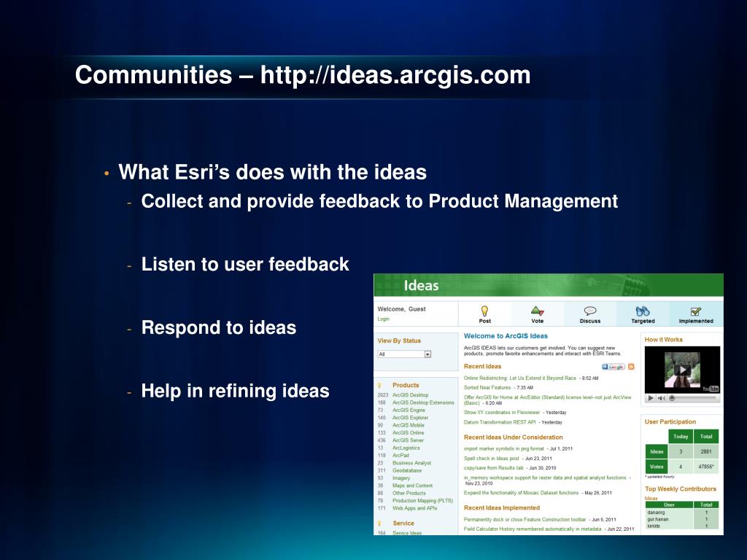Screen dimensions: 747x560
Task: Click the Welcome to ArcGIS Ideas heading
Action: pos(506,336)
